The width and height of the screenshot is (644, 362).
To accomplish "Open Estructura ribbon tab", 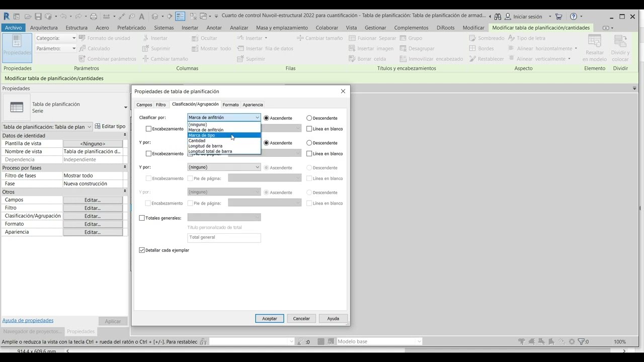I will [76, 28].
